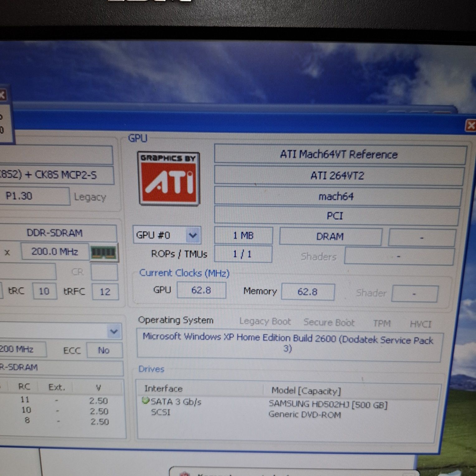Click the Legacy Boot indicator
This screenshot has height=476, width=476.
coord(265,321)
